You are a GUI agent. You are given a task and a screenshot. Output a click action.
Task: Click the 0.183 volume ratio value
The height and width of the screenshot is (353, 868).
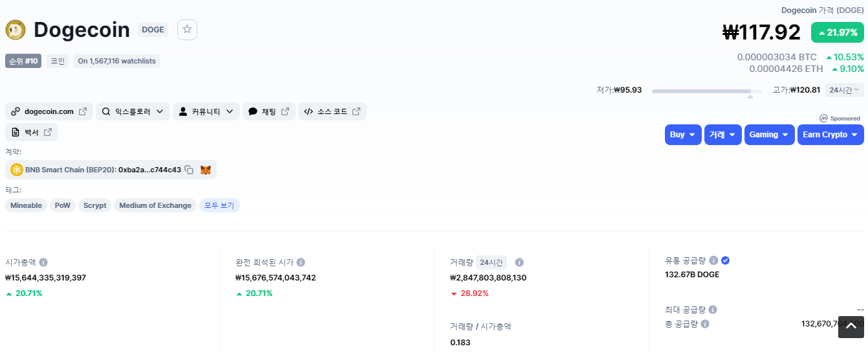point(461,342)
